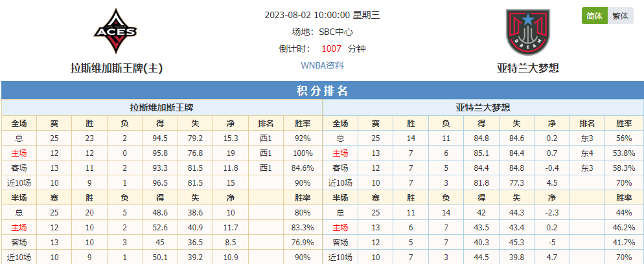
Task: Click Dream overall points allowed 84.6
Action: click(x=516, y=138)
